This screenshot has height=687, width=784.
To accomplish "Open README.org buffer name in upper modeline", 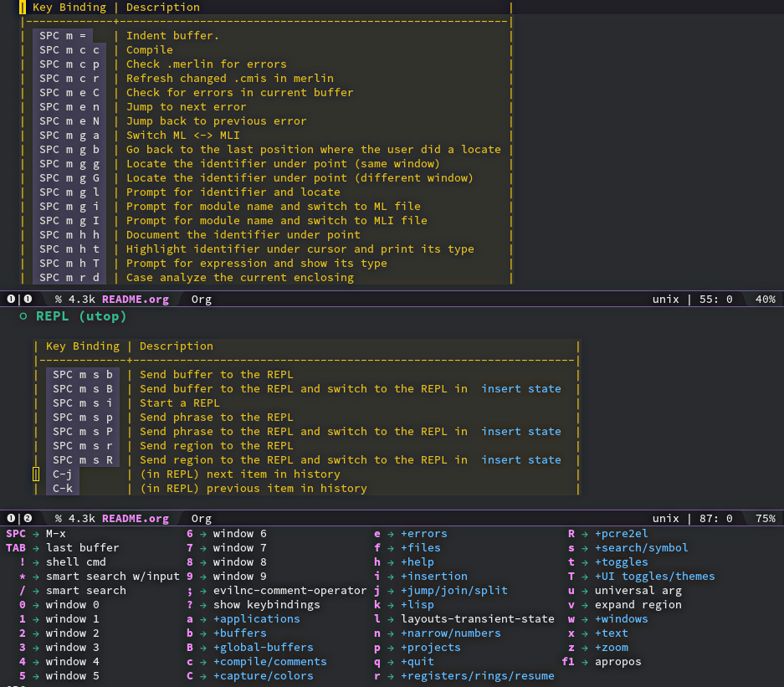I will pyautogui.click(x=135, y=299).
